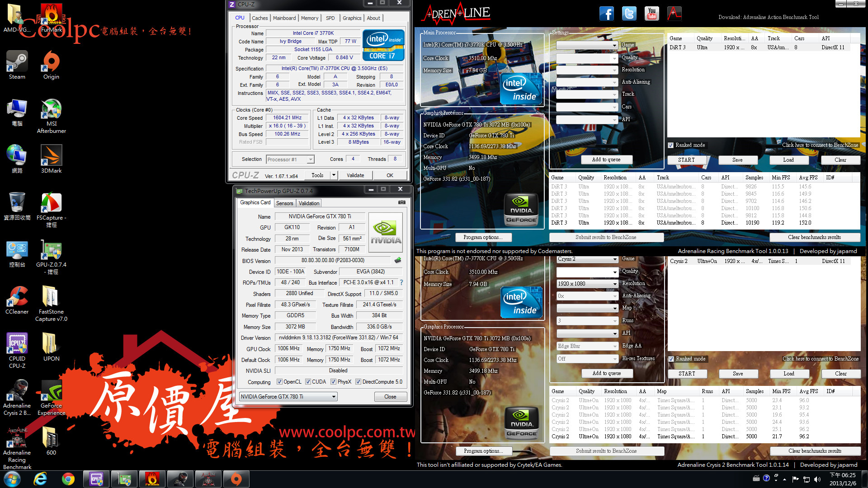This screenshot has height=488, width=868.
Task: Click the volume icon in system tray
Action: (817, 479)
